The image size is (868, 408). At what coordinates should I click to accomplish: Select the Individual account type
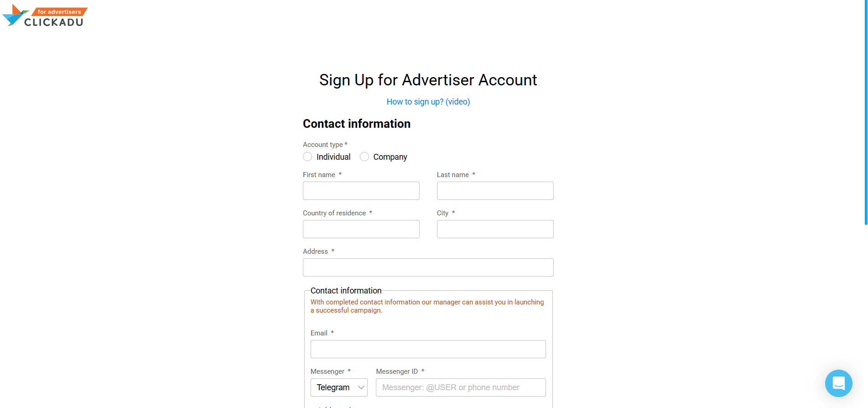pos(308,157)
